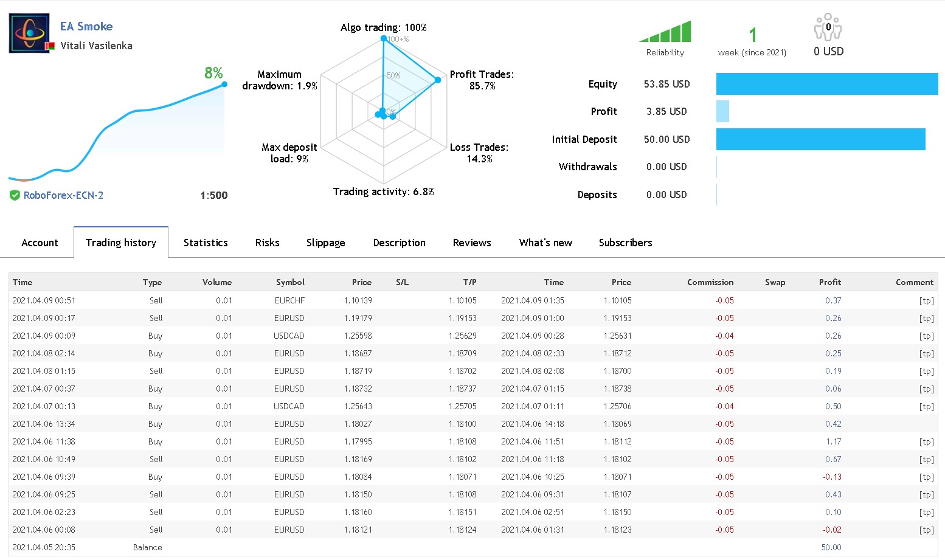
Task: Click the green verified shield icon
Action: tap(15, 195)
